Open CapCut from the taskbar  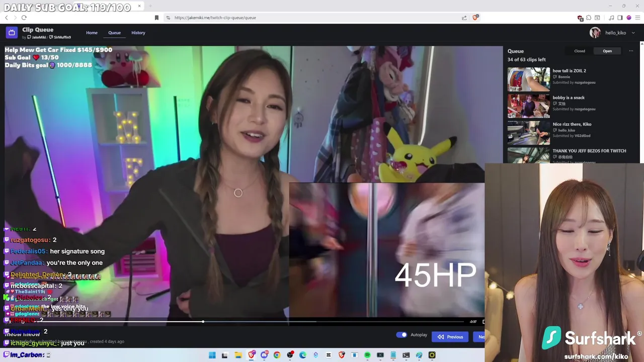[329, 355]
